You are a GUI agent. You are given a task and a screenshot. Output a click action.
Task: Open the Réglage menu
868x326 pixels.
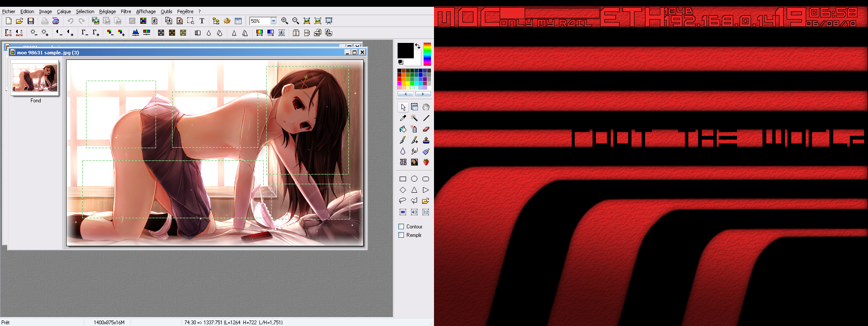tap(107, 11)
